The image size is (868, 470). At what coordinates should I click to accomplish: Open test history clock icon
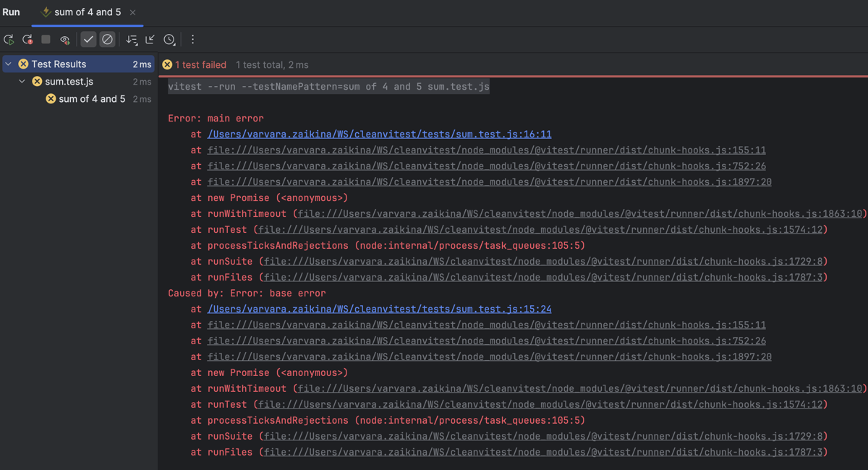pyautogui.click(x=169, y=40)
